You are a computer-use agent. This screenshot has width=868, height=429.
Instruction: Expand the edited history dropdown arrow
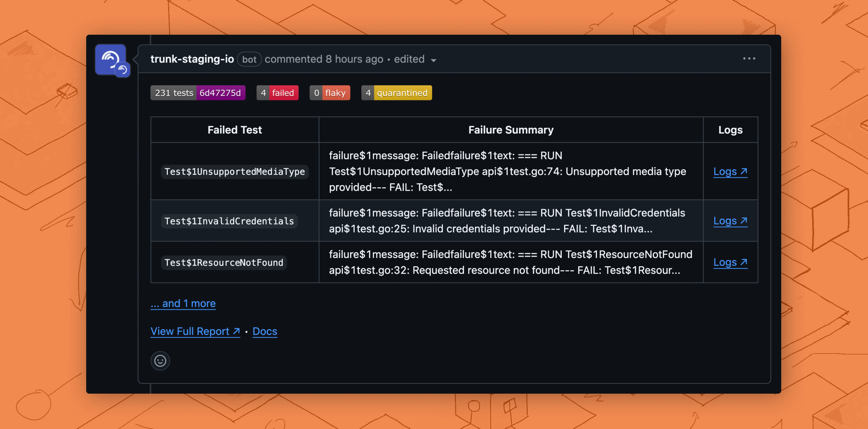coord(433,60)
